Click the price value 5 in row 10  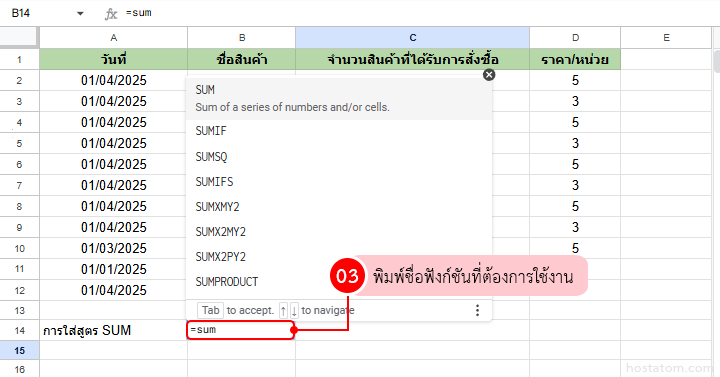(575, 248)
